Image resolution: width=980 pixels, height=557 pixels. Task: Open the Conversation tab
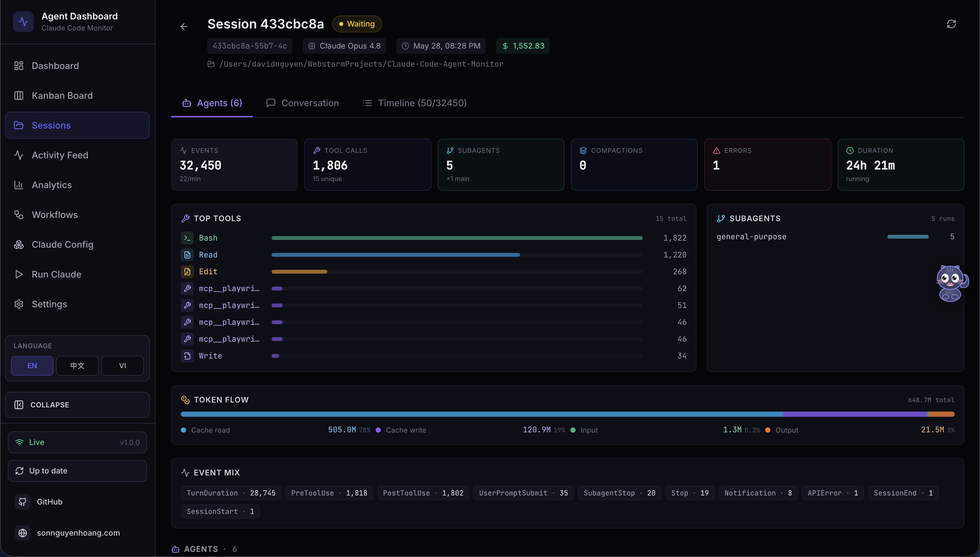pos(302,103)
